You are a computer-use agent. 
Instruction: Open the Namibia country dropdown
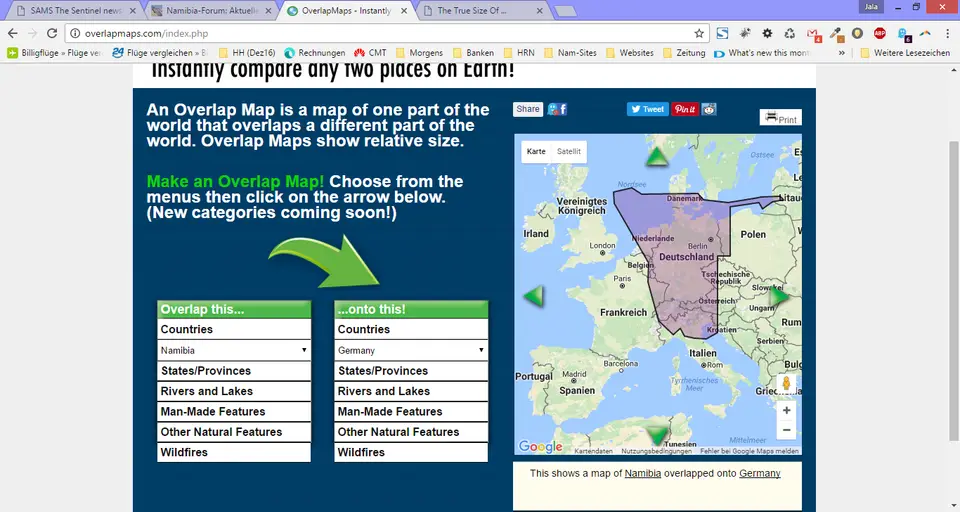click(234, 350)
